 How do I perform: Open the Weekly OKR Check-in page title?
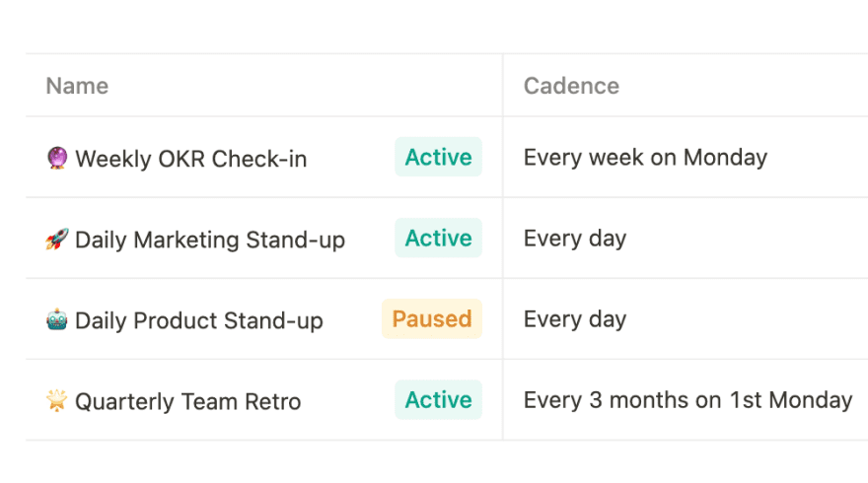pyautogui.click(x=190, y=159)
